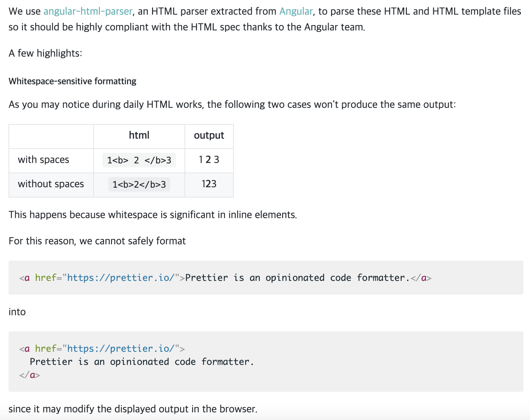Select the 'with spaces' row label

[43, 160]
